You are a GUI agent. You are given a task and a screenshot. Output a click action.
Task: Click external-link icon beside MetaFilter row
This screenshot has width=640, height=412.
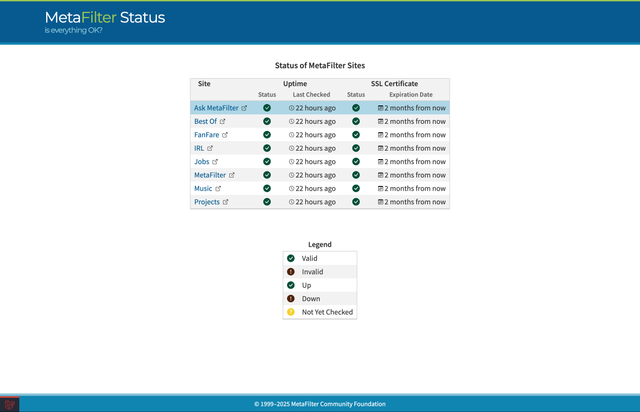coord(232,175)
